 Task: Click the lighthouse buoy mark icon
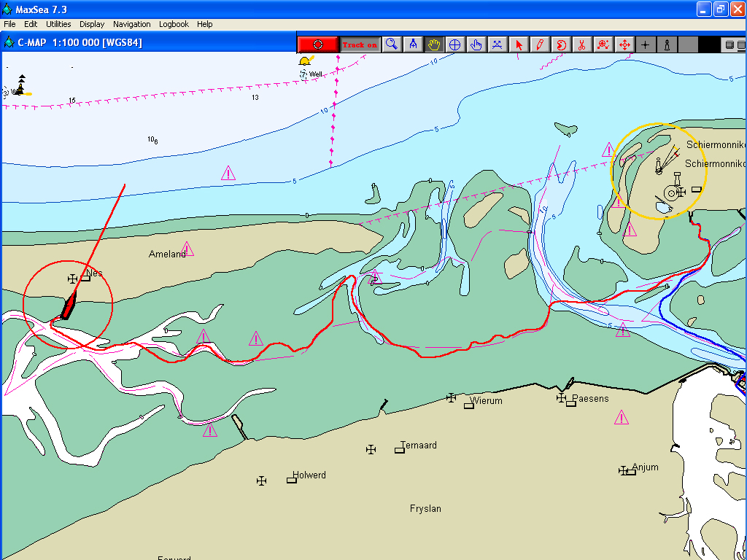(666, 44)
